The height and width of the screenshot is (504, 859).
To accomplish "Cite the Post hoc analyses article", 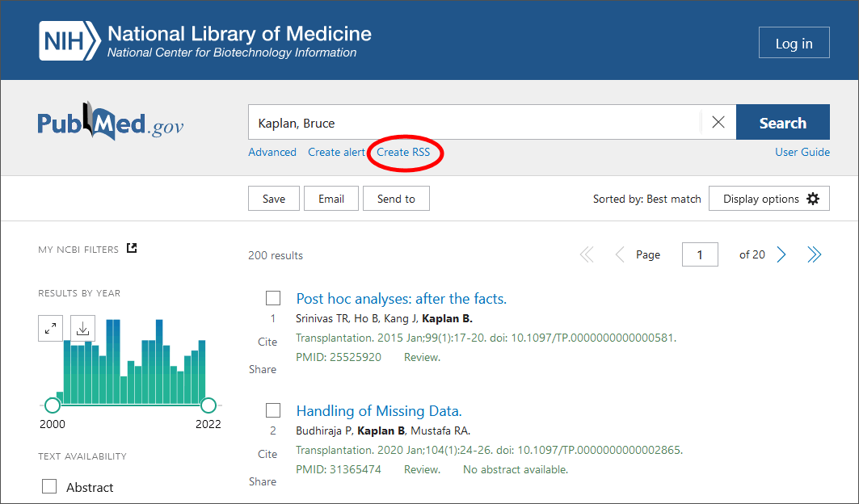I will pos(267,342).
